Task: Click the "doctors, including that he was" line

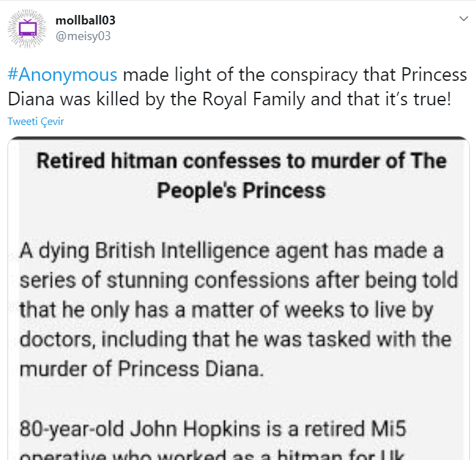Action: pos(235,339)
